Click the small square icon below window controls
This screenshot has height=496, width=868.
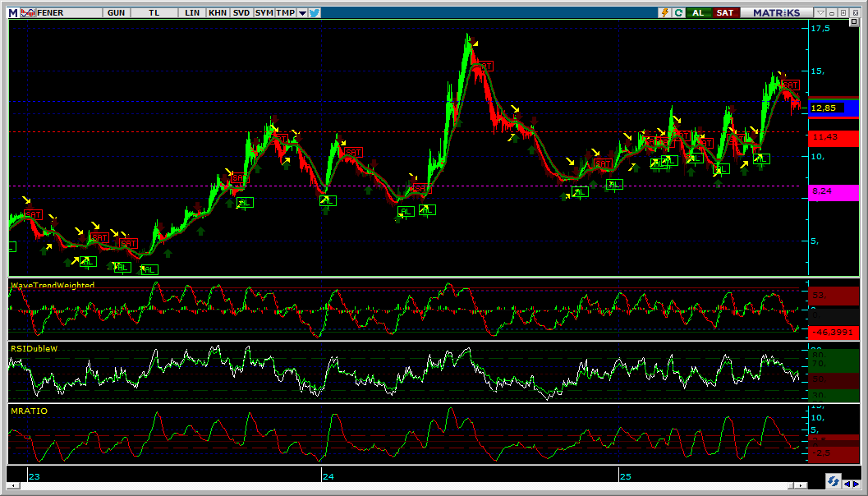tap(853, 21)
